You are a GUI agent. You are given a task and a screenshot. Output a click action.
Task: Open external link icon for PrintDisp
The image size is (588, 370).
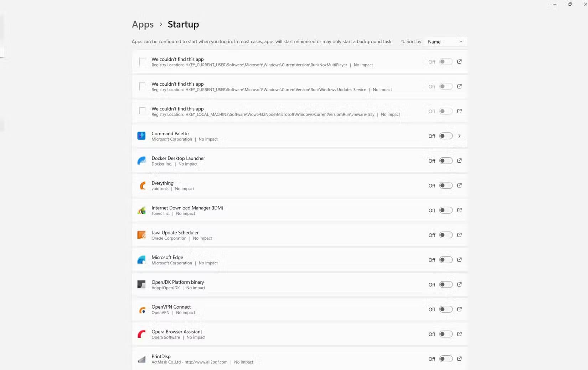point(459,359)
